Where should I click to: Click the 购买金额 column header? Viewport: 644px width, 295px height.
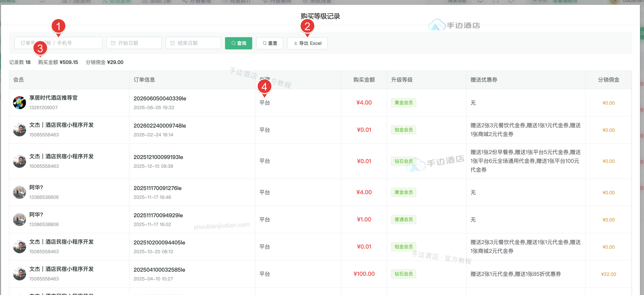click(x=364, y=80)
